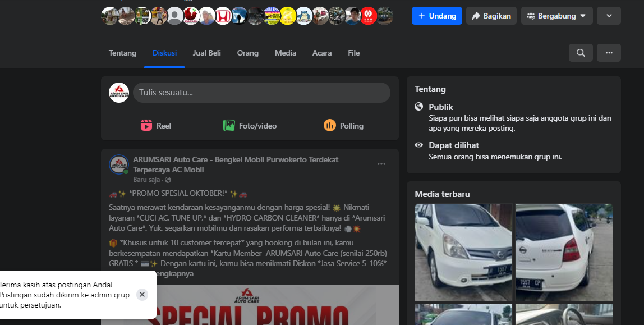
Task: Click the Dapat dilihat visibility label
Action: [454, 145]
